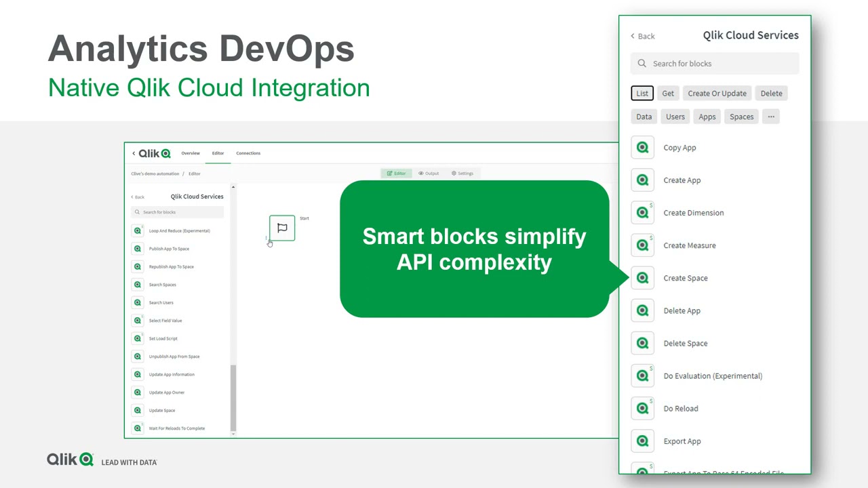Click the Update App Information block icon
Screen dimensions: 868x488
coord(138,374)
